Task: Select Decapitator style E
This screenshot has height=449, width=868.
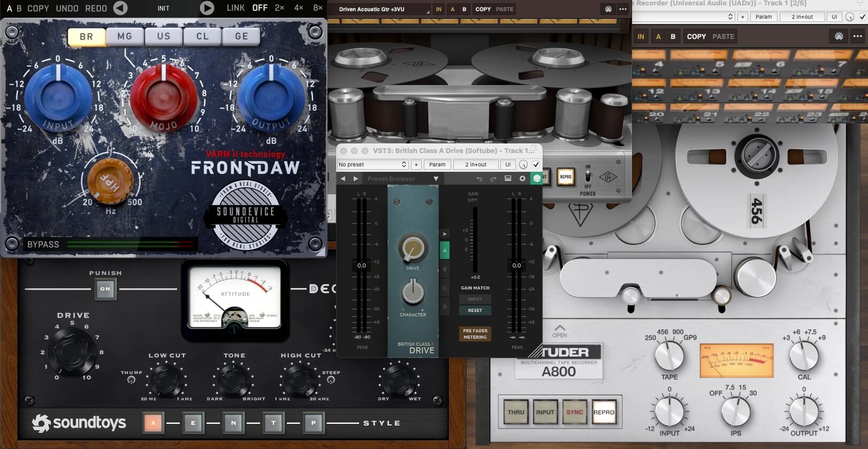Action: tap(193, 423)
